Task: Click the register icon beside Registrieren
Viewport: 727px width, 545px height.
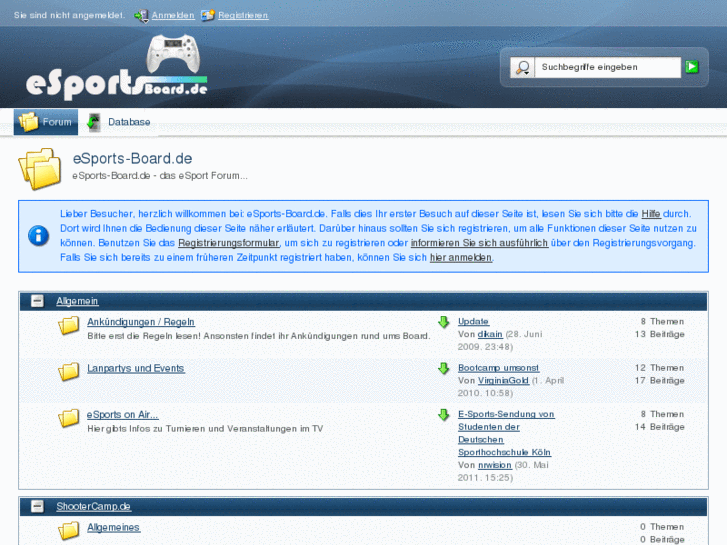Action: point(208,15)
